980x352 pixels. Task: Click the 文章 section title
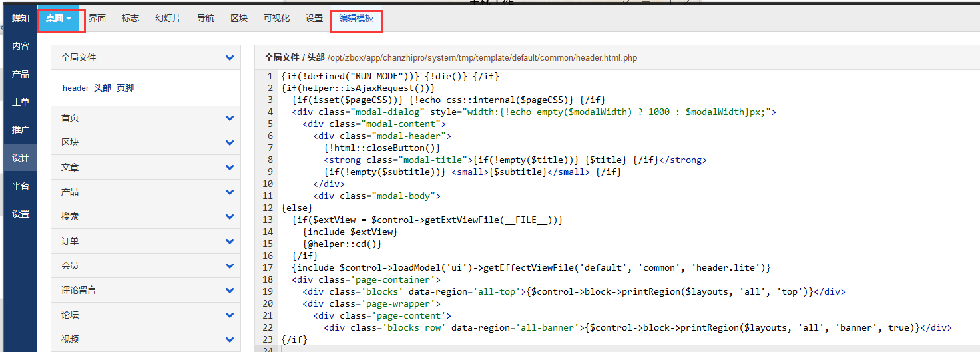tap(70, 167)
